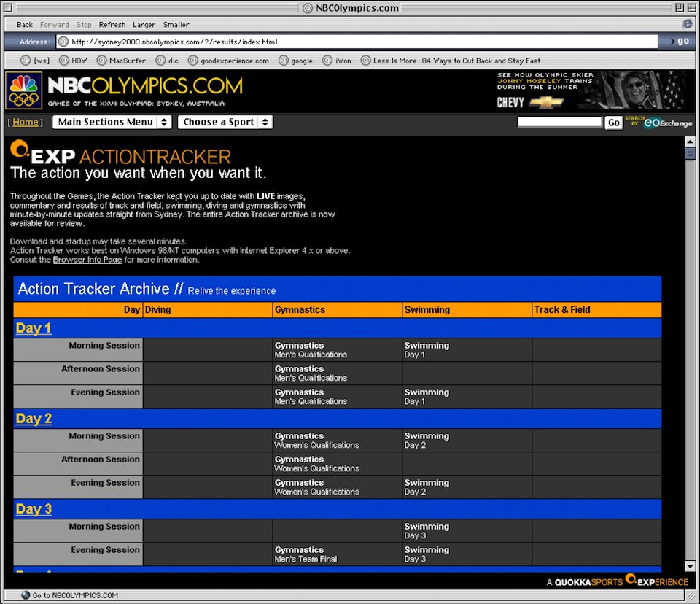Open Day 2 Evening Gymnastics Women's Qualifications
The width and height of the screenshot is (700, 604).
point(317,487)
